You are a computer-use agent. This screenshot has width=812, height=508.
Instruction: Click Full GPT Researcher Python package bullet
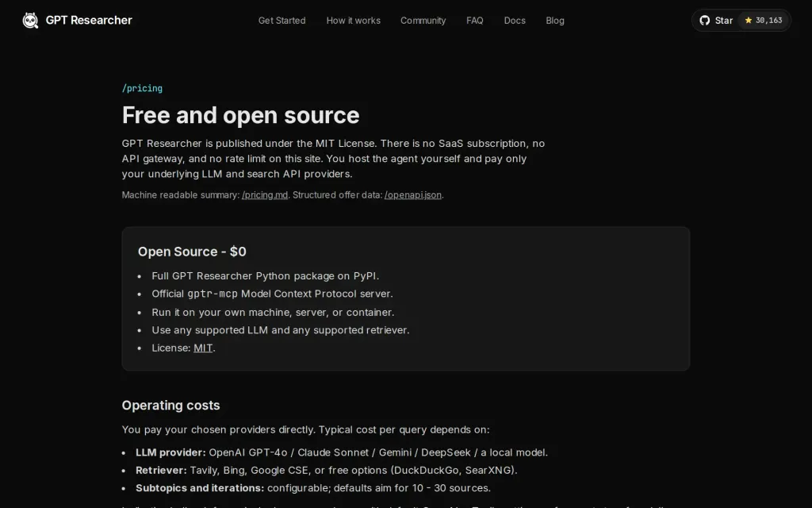(265, 275)
